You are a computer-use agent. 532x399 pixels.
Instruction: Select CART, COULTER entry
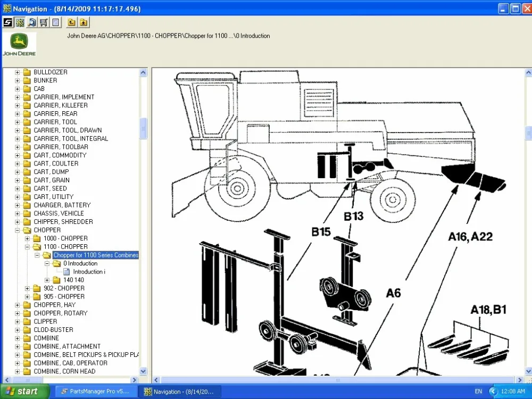pyautogui.click(x=56, y=163)
